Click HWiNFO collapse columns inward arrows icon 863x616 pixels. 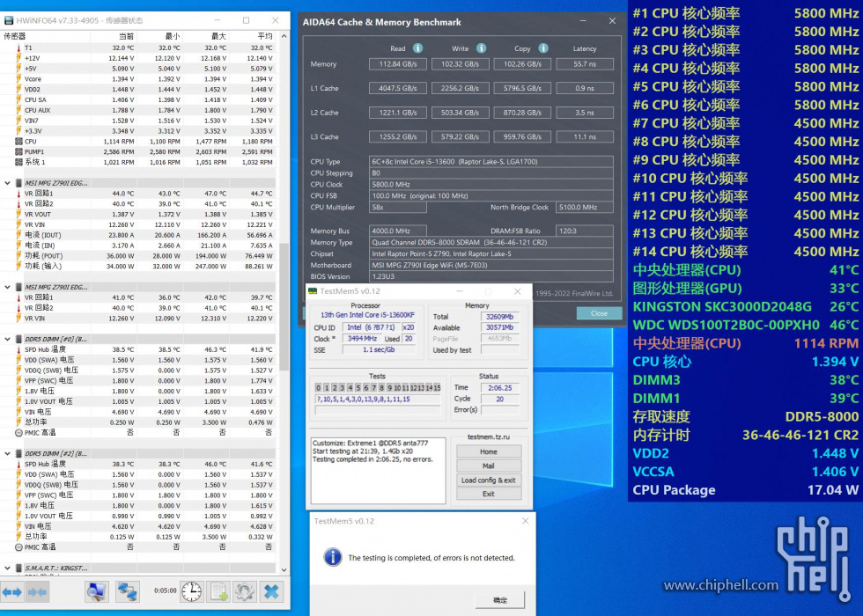[x=37, y=592]
